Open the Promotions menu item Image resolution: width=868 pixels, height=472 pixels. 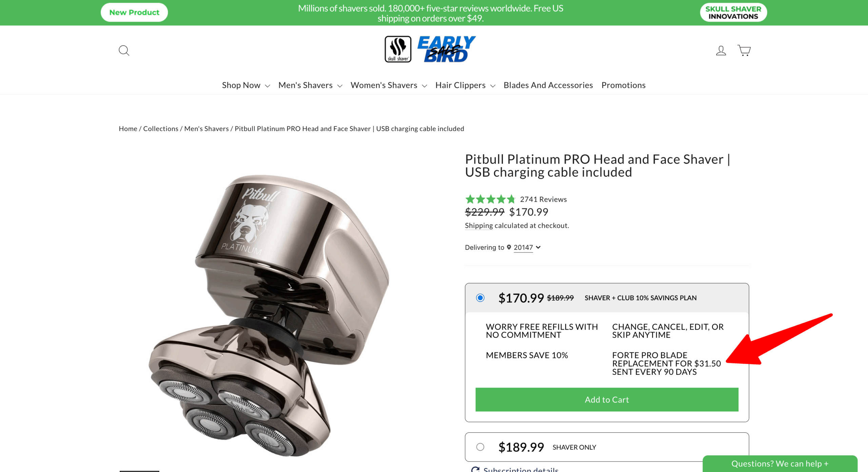pyautogui.click(x=624, y=85)
